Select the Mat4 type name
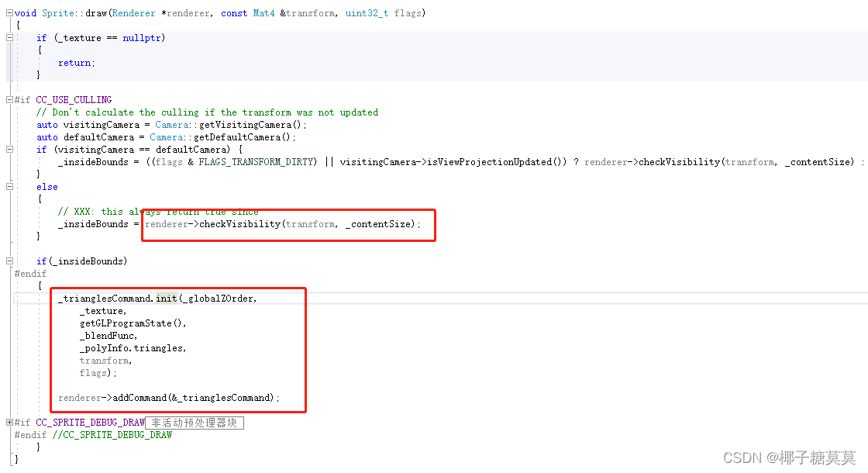The width and height of the screenshot is (868, 473). coord(264,12)
